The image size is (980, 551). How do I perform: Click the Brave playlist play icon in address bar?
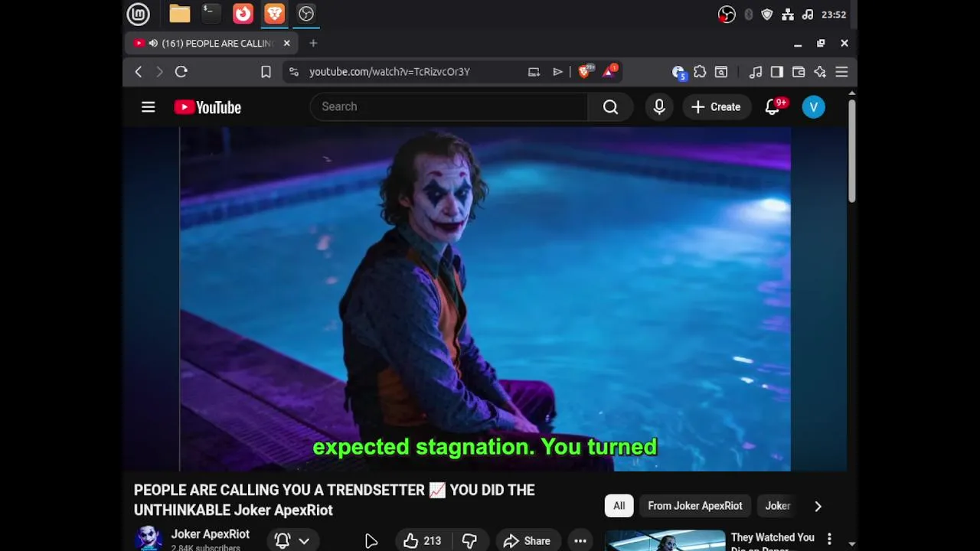(x=557, y=72)
